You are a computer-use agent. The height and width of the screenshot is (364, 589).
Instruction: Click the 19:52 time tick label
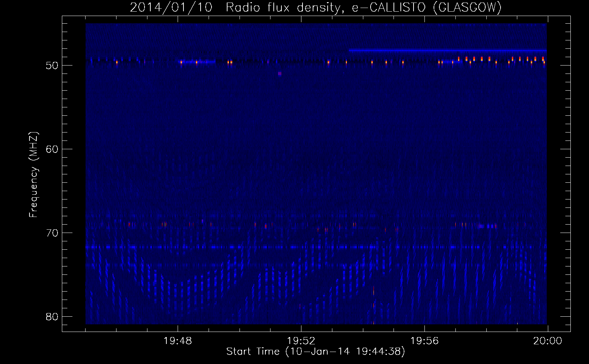click(301, 341)
